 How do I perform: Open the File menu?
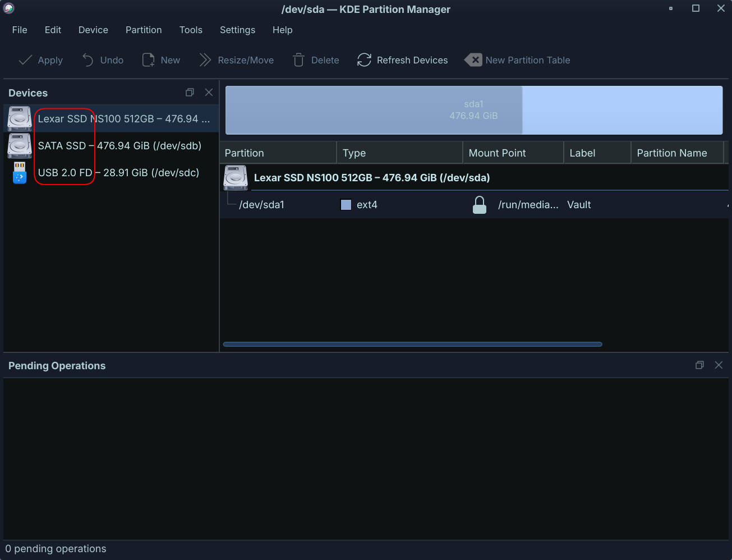20,30
